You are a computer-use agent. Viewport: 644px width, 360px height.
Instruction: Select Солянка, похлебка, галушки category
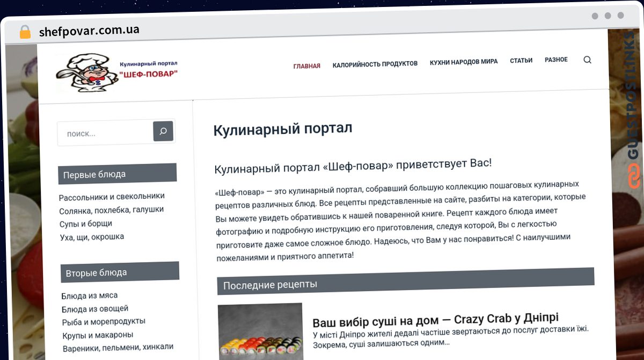(112, 210)
